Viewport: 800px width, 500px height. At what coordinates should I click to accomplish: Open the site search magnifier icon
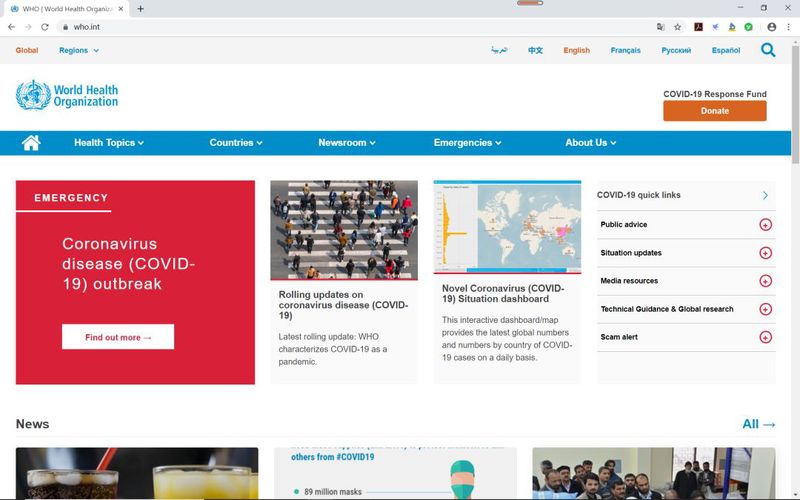click(768, 50)
